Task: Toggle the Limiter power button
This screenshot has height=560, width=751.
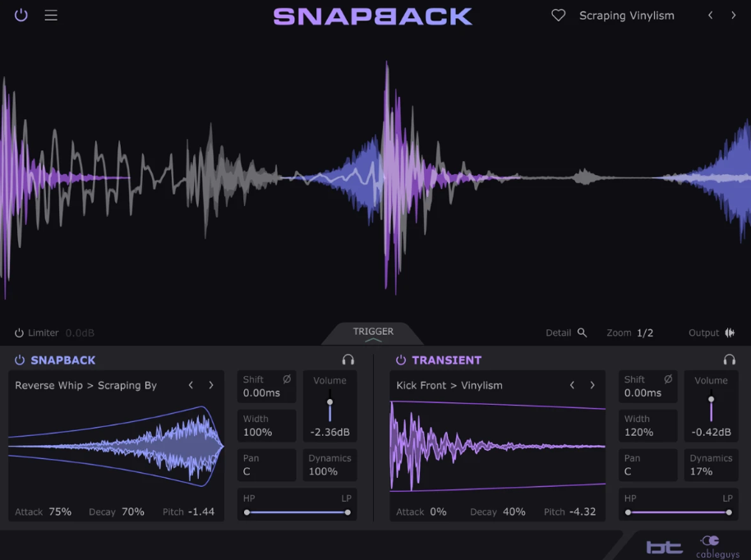Action: [x=19, y=333]
